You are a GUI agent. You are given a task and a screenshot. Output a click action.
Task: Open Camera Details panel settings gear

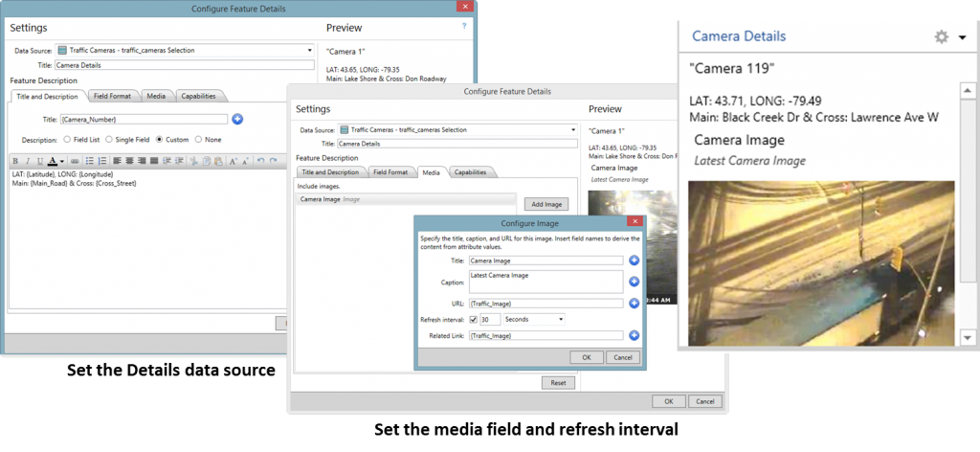coord(942,37)
